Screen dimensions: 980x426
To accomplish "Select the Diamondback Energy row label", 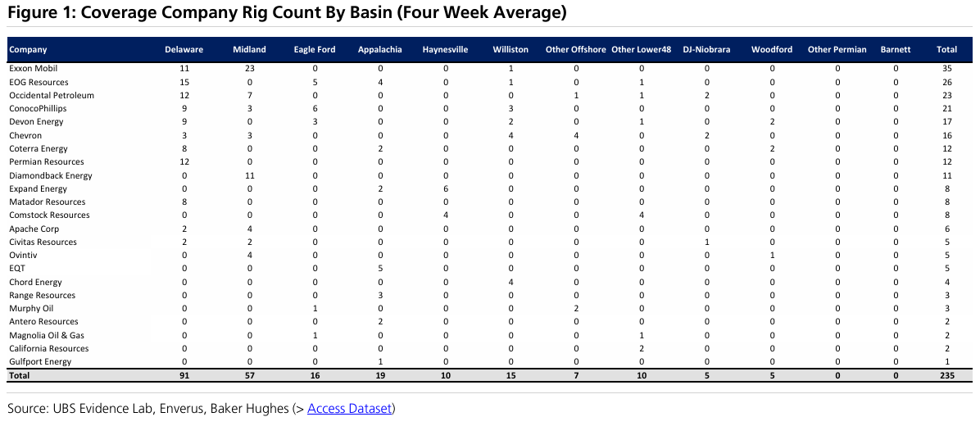I will click(51, 175).
